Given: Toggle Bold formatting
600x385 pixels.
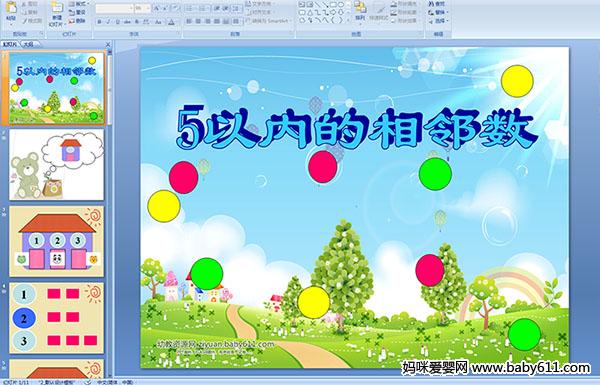Looking at the screenshot, I should click(99, 22).
